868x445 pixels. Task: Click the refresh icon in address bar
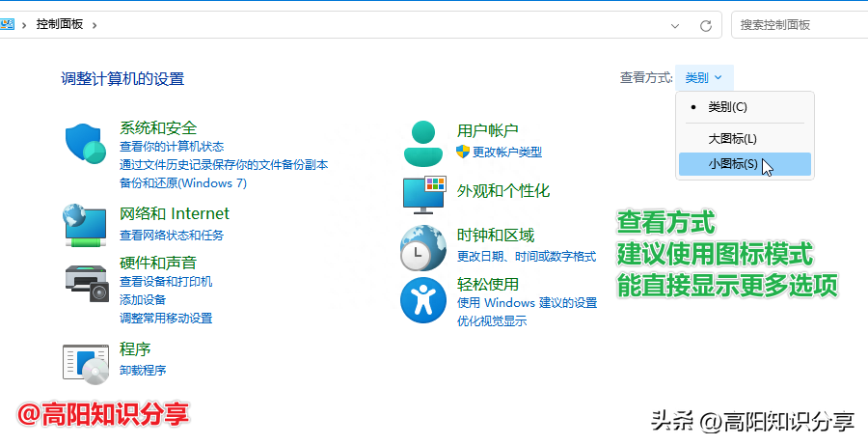point(705,25)
